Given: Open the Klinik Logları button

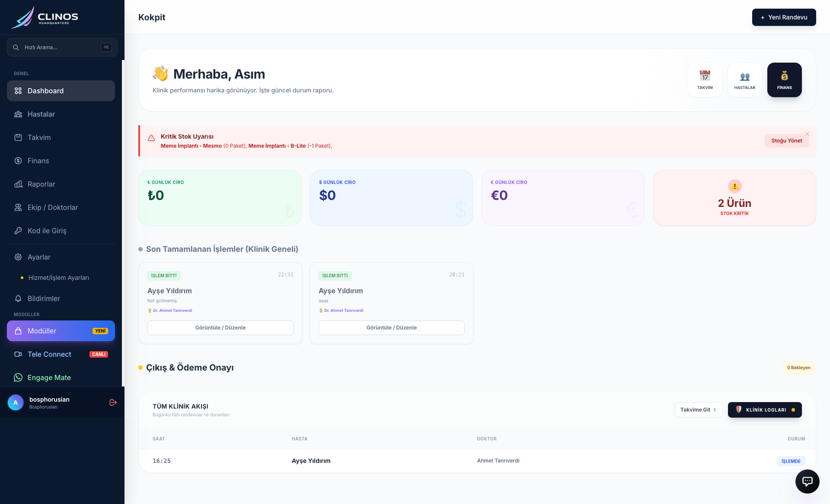Looking at the screenshot, I should [764, 410].
